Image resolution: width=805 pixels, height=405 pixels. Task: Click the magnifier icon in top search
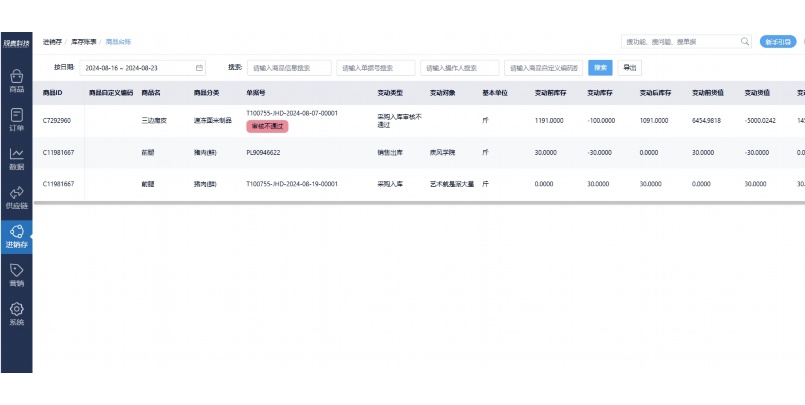744,42
